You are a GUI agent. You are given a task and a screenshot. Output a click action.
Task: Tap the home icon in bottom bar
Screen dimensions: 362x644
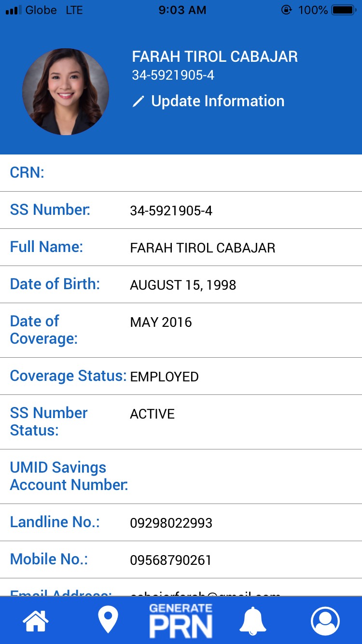(36, 620)
